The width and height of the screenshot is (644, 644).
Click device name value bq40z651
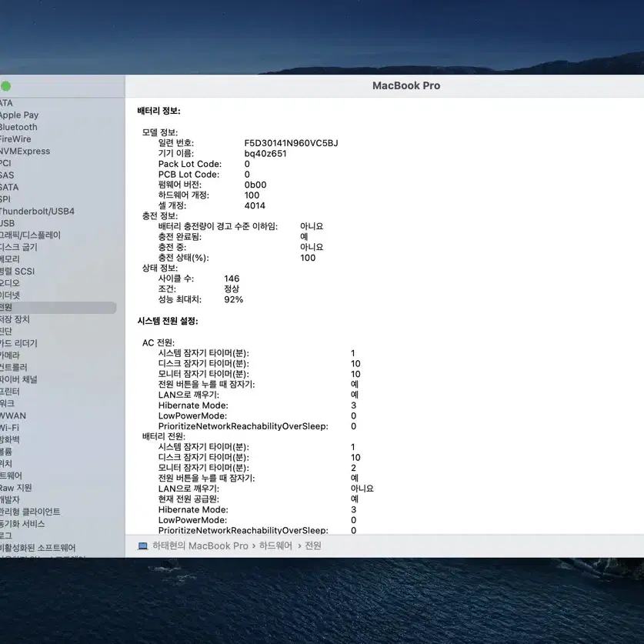(x=265, y=154)
